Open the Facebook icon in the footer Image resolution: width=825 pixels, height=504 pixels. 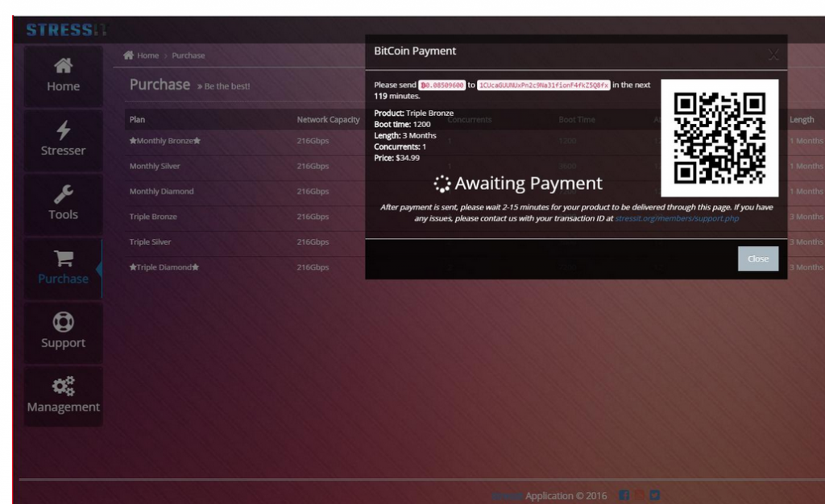(624, 495)
